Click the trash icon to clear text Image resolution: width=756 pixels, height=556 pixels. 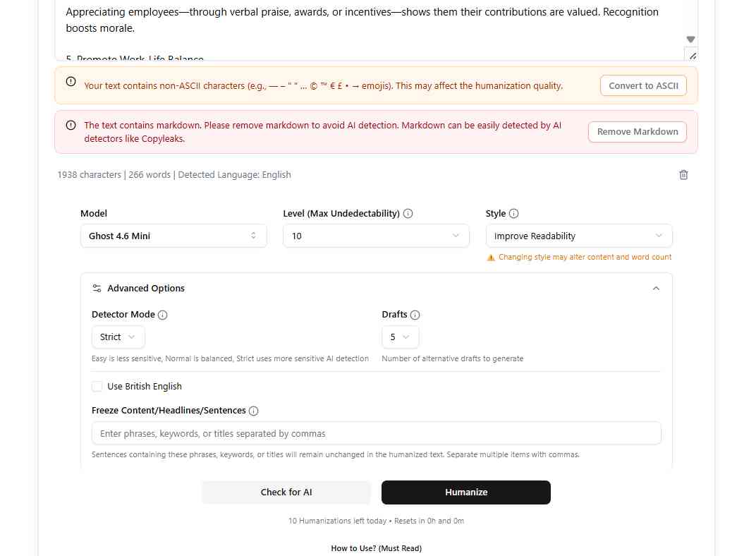(683, 175)
